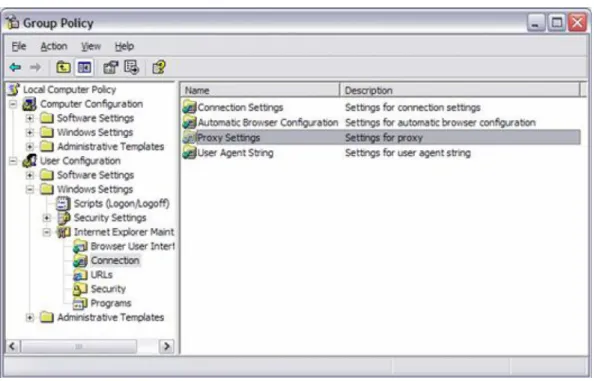Click the Security node icon under Internet Explorer
The image size is (594, 381).
[80, 289]
